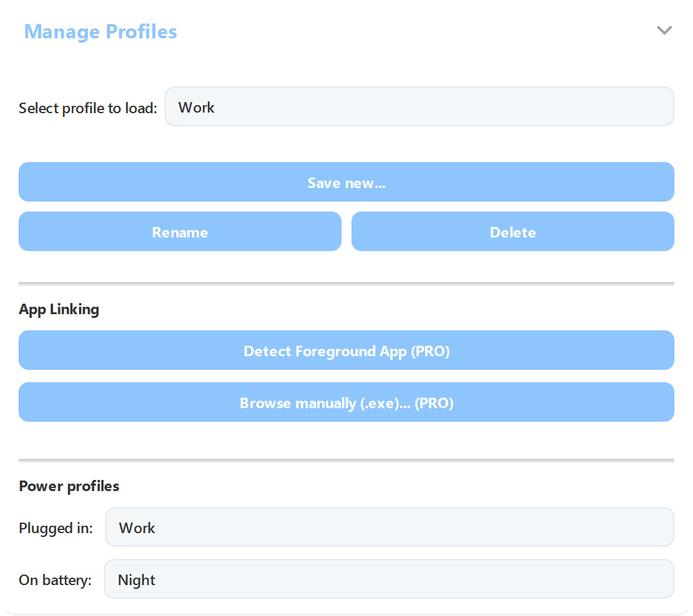Open the Plugged in profile dropdown

click(389, 527)
